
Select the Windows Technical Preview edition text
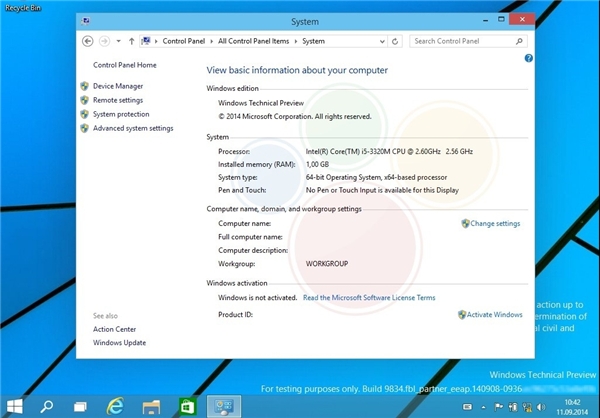[261, 103]
